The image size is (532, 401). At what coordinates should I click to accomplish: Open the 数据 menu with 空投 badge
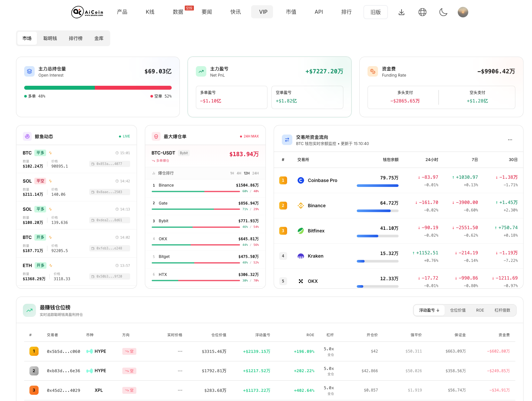point(178,12)
